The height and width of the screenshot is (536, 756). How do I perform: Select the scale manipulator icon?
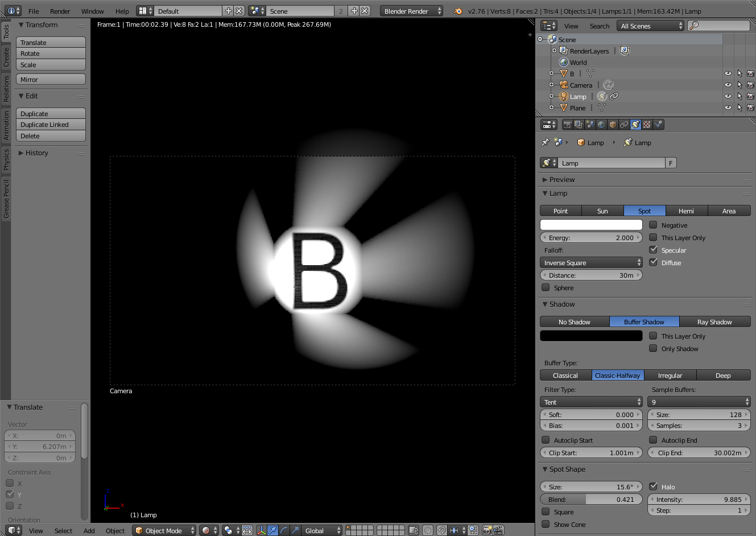(x=295, y=530)
